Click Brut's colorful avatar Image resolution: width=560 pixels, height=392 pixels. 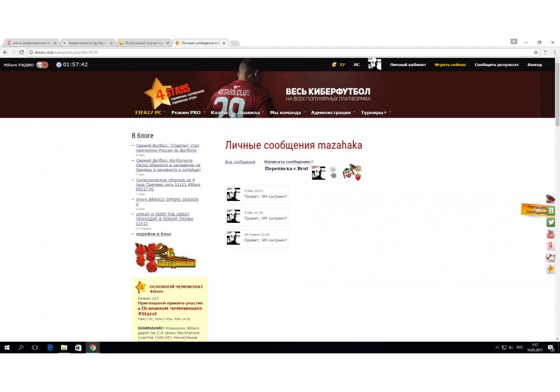352,172
